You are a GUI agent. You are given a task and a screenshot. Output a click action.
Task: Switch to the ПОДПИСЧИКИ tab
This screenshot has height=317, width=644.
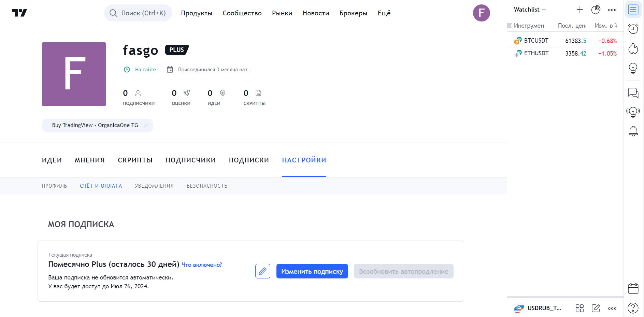click(190, 160)
